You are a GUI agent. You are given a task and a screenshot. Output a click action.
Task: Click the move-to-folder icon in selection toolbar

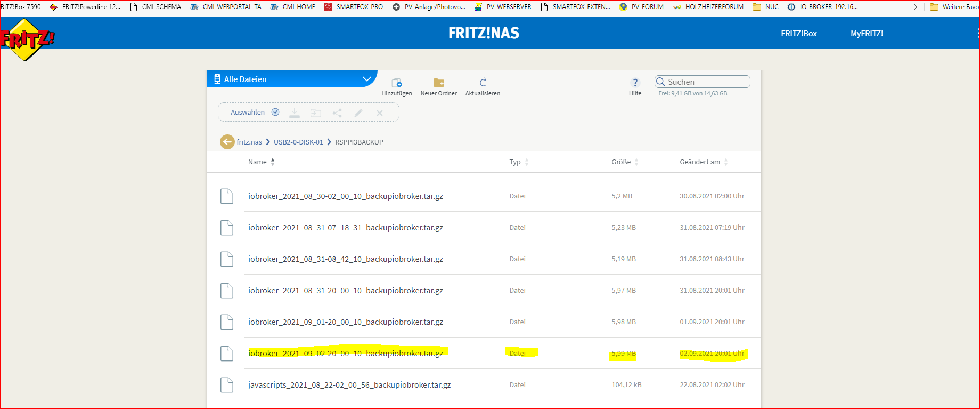316,113
